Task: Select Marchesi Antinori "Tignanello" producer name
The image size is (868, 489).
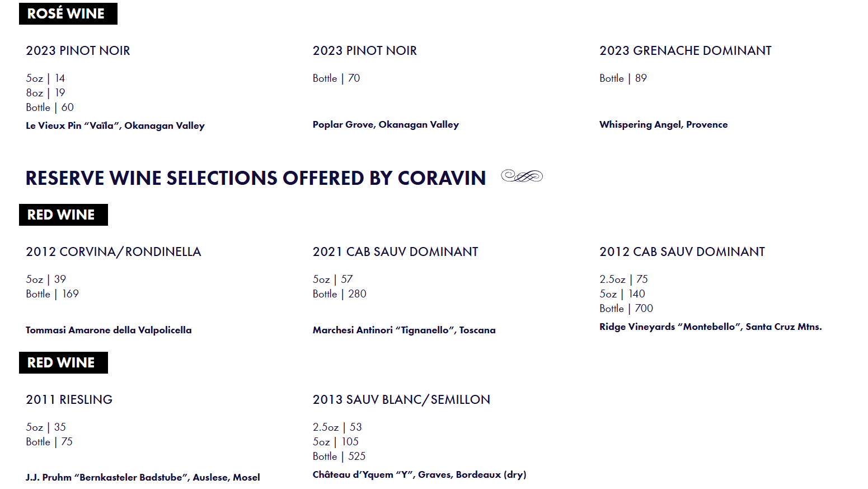Action: [403, 330]
